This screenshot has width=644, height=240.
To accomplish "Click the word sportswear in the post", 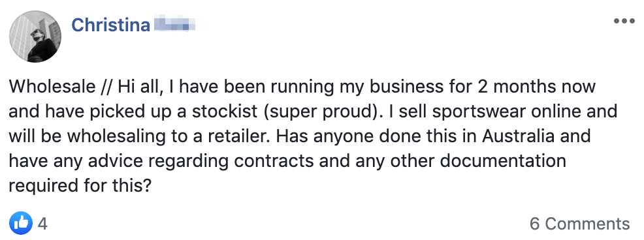I will (x=471, y=112).
